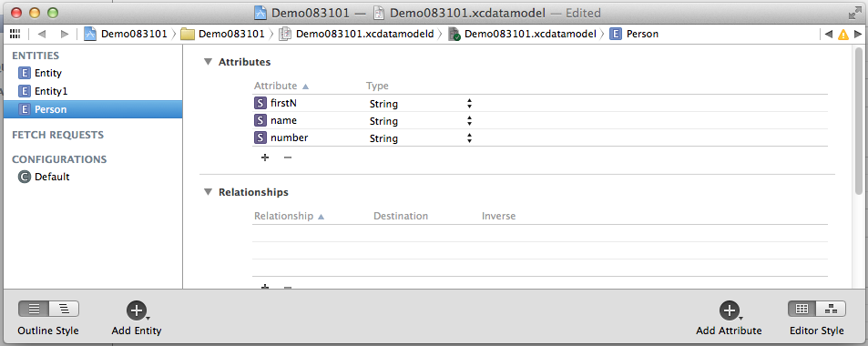This screenshot has height=346, width=868.
Task: Remove attribute with minus below table
Action: click(x=287, y=158)
